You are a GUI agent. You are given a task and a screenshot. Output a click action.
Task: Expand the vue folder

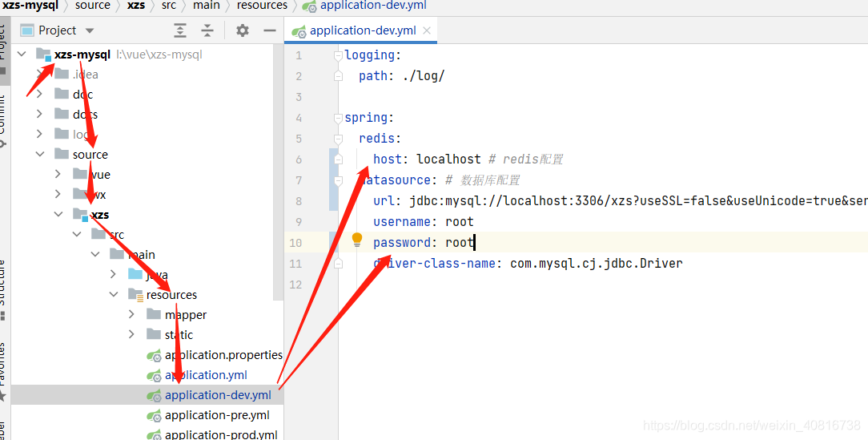pyautogui.click(x=58, y=174)
